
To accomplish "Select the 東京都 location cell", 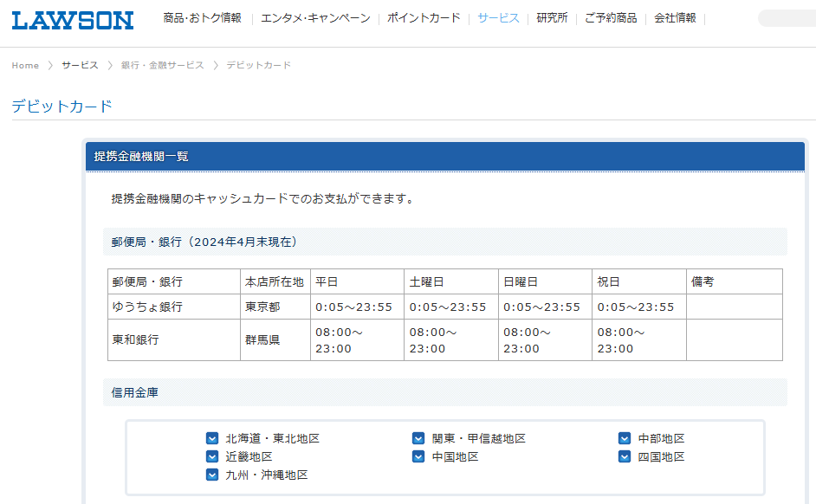I will click(x=275, y=307).
